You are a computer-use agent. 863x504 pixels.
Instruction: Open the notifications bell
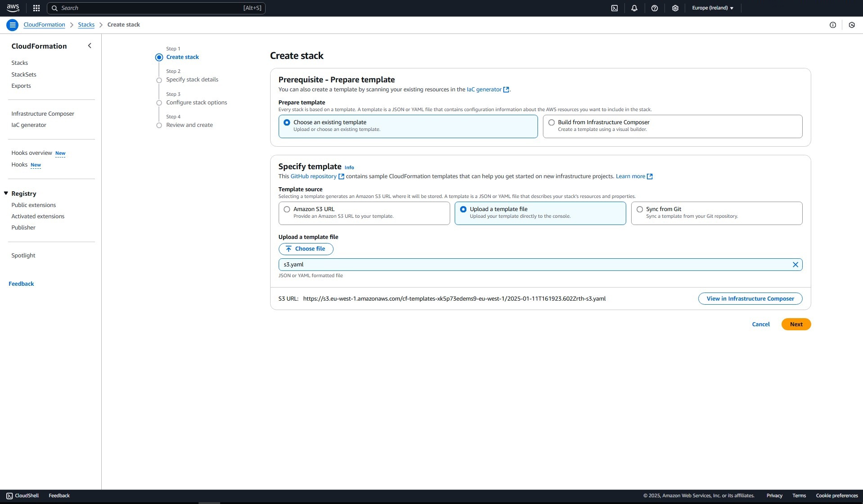634,8
